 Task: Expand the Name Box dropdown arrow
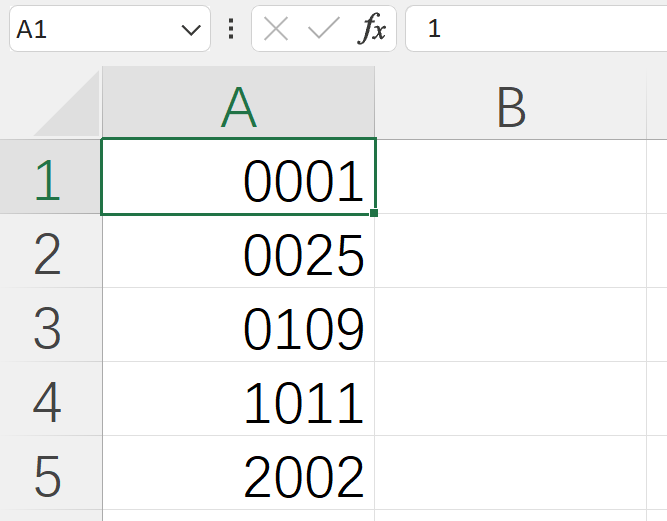click(190, 30)
